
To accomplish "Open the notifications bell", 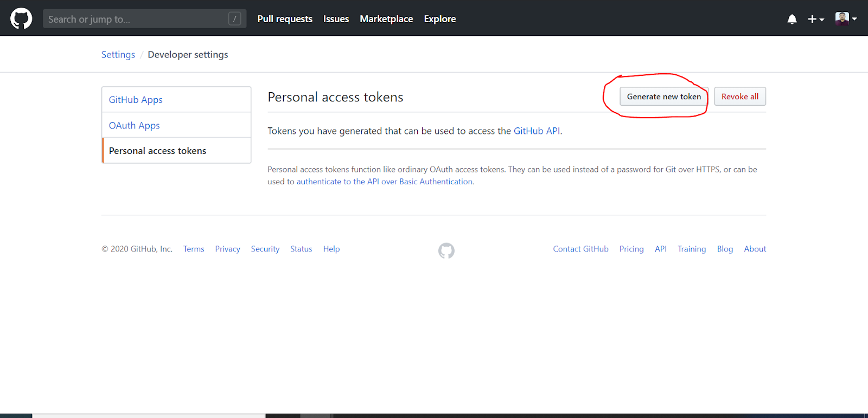I will [792, 19].
